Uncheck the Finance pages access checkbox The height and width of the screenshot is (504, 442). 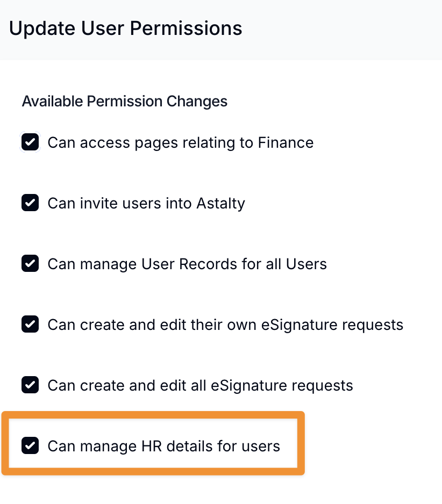click(30, 142)
